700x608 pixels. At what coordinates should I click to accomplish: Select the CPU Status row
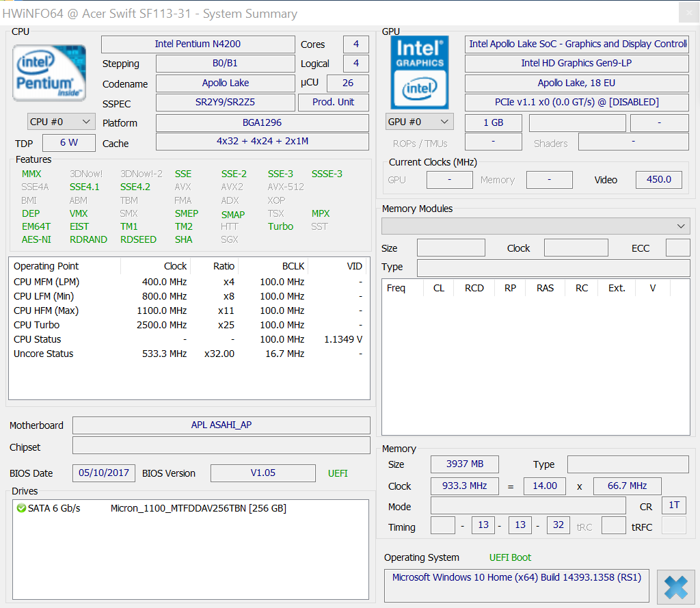tap(189, 339)
